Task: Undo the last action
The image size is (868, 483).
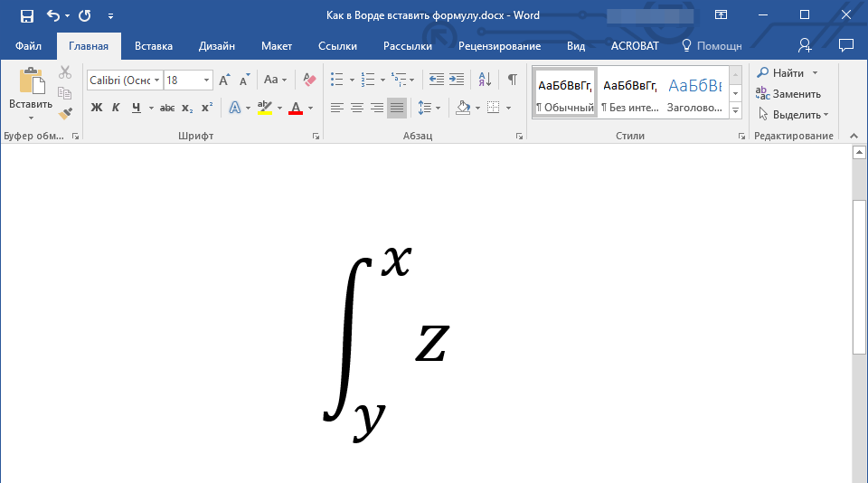Action: (53, 15)
